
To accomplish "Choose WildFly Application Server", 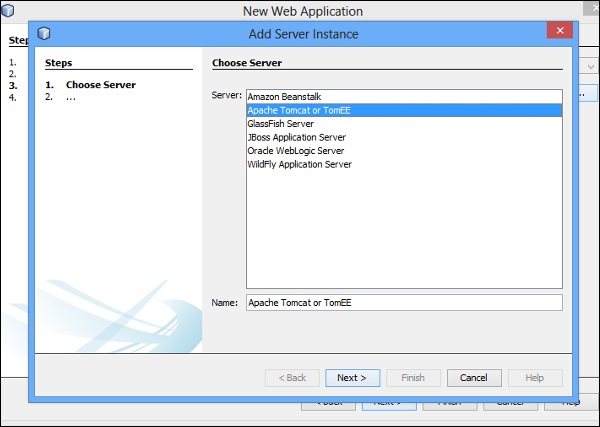I will pyautogui.click(x=404, y=164).
